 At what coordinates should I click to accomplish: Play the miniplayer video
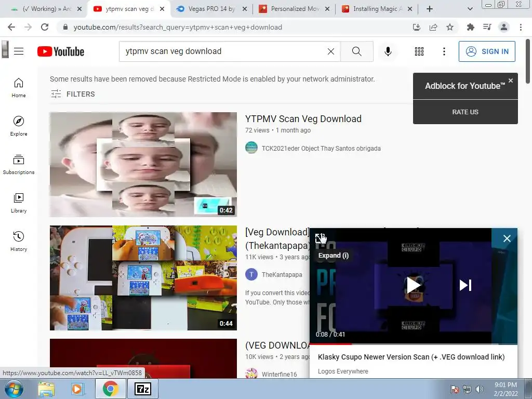[x=413, y=285]
